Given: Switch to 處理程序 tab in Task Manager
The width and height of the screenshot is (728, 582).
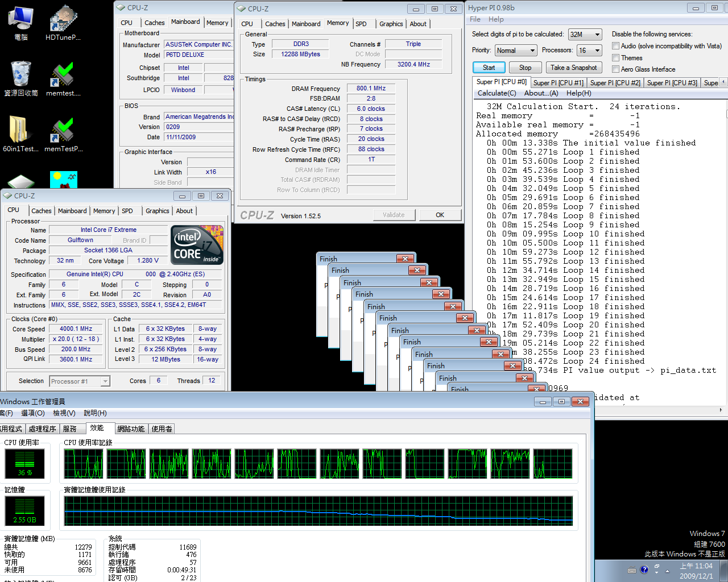Looking at the screenshot, I should [43, 429].
